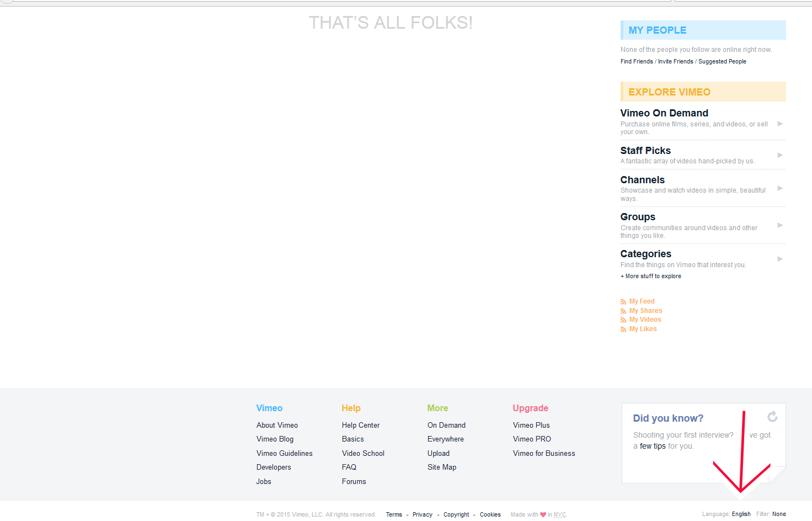The height and width of the screenshot is (521, 812).
Task: Click the Vimeo footer column heading
Action: (269, 408)
